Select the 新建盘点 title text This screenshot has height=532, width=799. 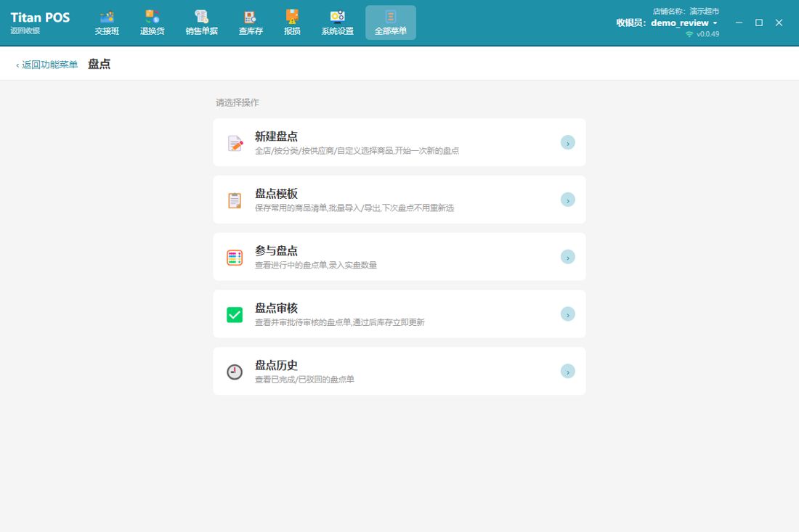(276, 136)
